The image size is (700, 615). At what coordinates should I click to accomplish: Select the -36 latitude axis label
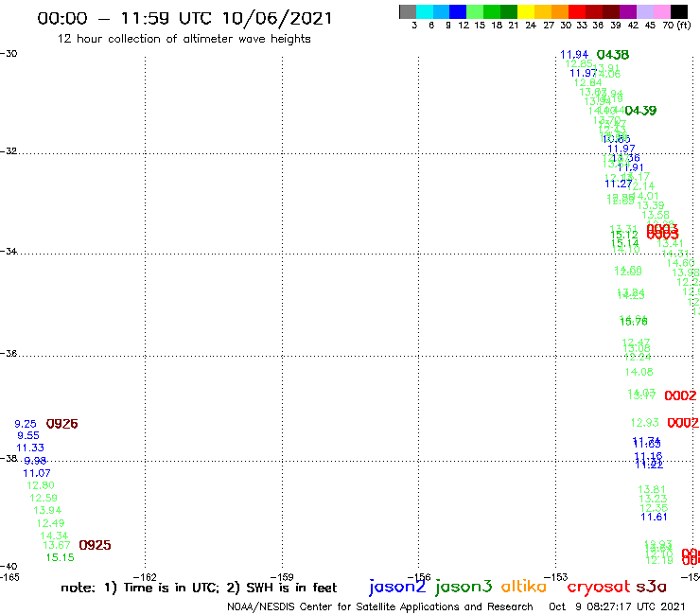pyautogui.click(x=9, y=354)
